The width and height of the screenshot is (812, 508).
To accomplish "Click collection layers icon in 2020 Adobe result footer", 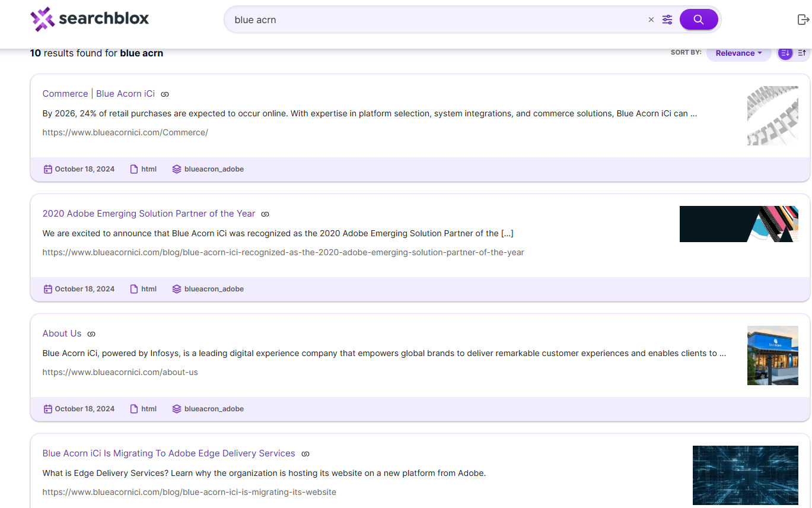I will coord(177,289).
